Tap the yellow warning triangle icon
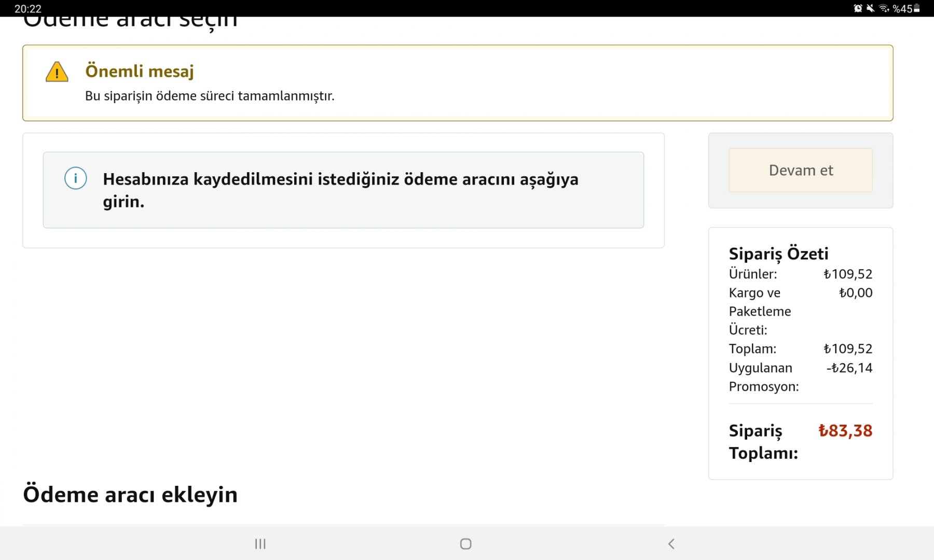 57,72
